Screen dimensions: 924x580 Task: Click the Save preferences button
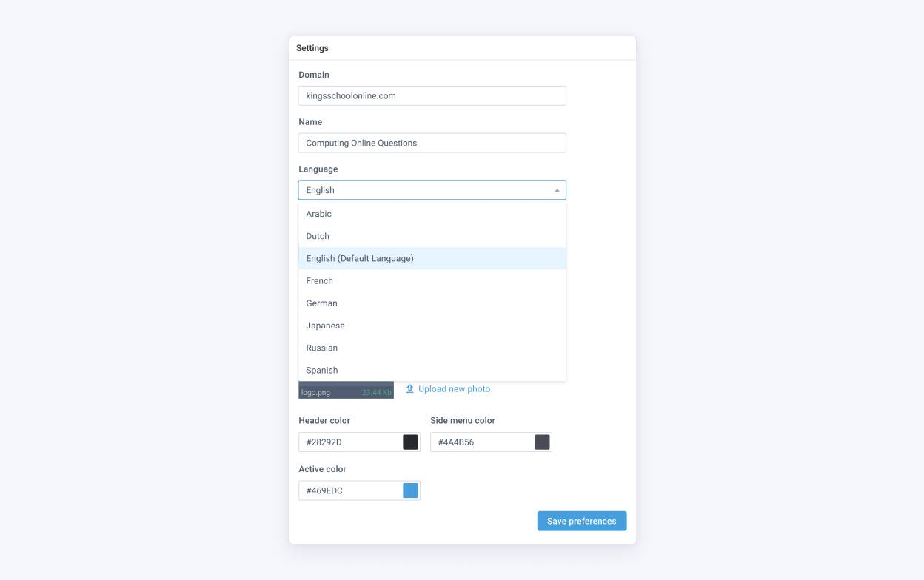(x=581, y=521)
